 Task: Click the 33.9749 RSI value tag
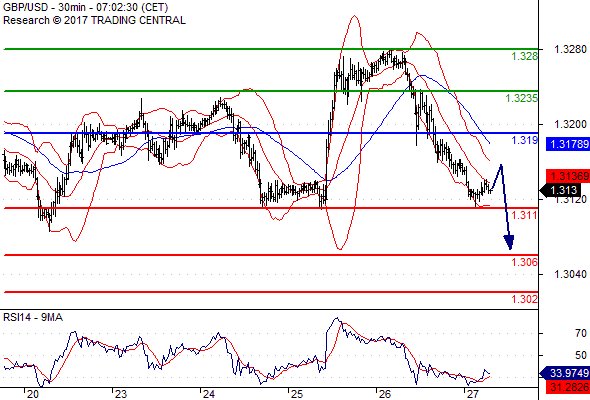(565, 373)
